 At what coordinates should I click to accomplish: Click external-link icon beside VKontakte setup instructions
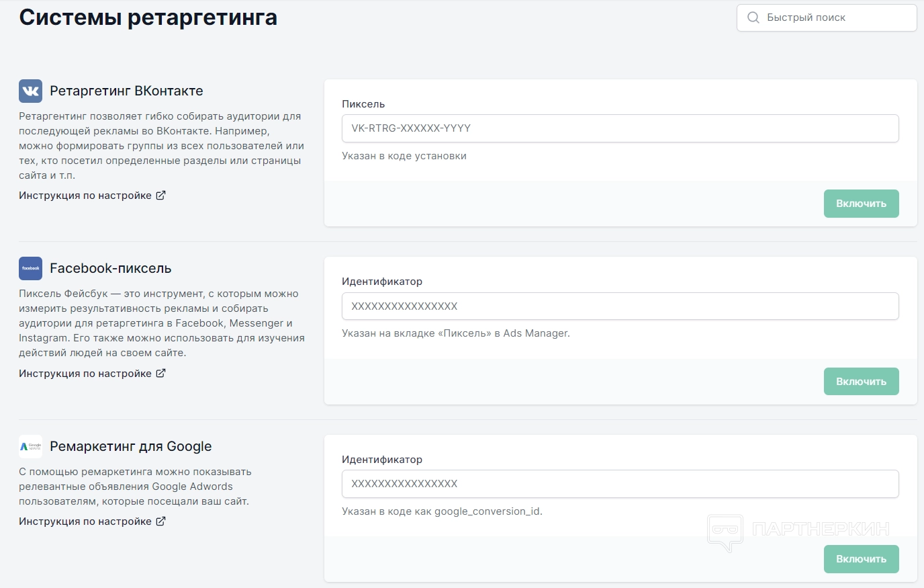160,196
